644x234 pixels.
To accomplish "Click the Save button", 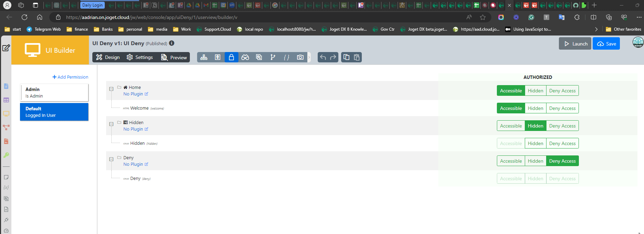I will [606, 44].
